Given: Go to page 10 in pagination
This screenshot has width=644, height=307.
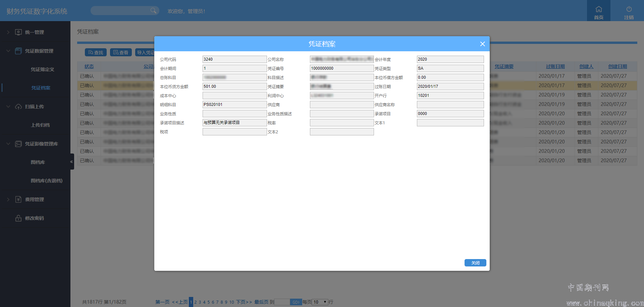Looking at the screenshot, I should [231, 302].
